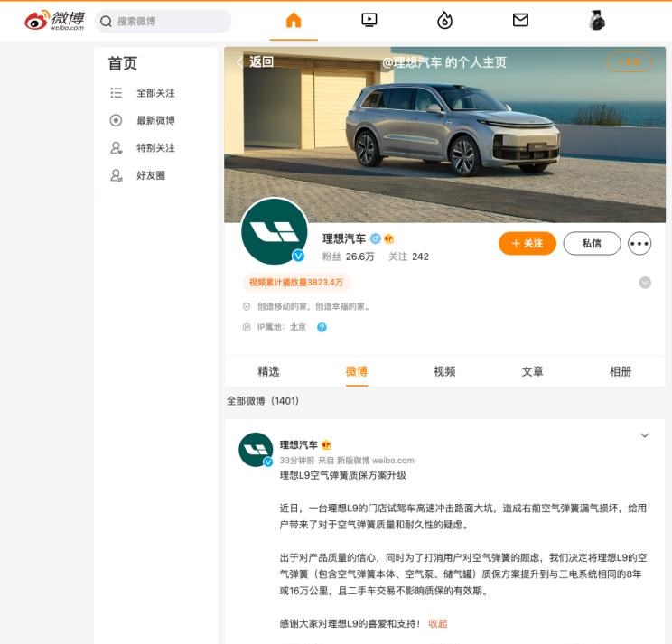Screen dimensions: 672x644
Task: Switch to the 文章 tab
Action: 533,371
